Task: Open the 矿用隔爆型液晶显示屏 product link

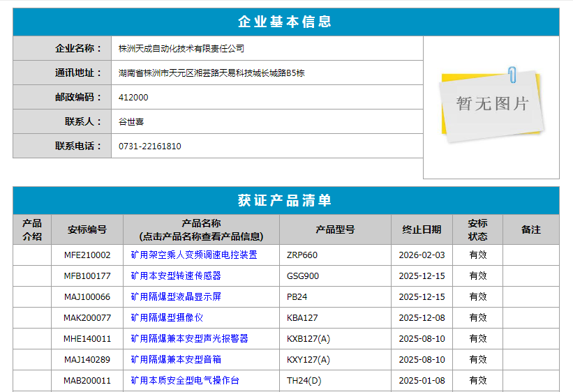Action: point(176,296)
